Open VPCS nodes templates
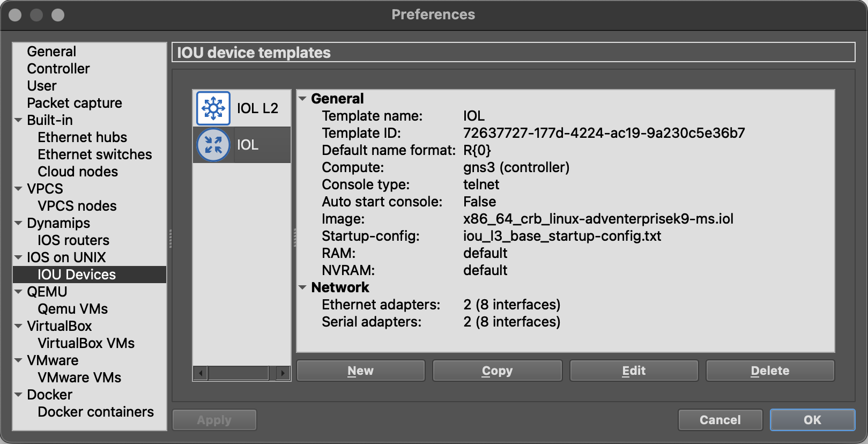The width and height of the screenshot is (868, 444). pos(77,206)
